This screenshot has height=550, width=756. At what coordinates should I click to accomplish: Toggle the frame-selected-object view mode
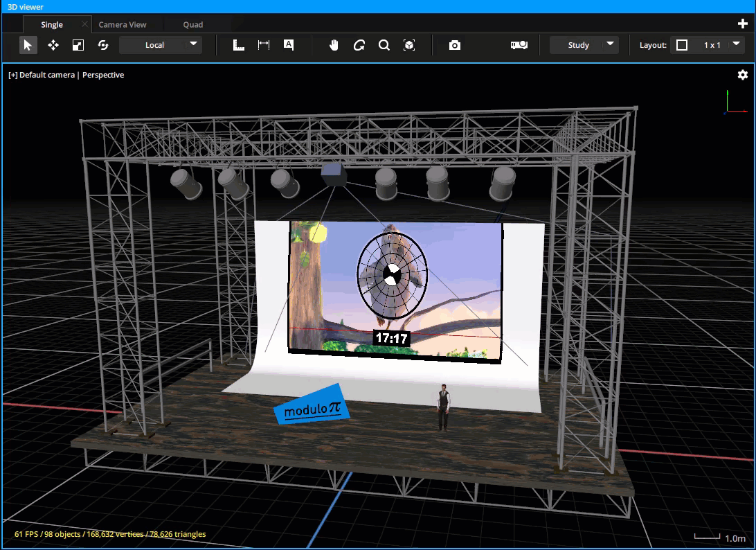click(409, 44)
